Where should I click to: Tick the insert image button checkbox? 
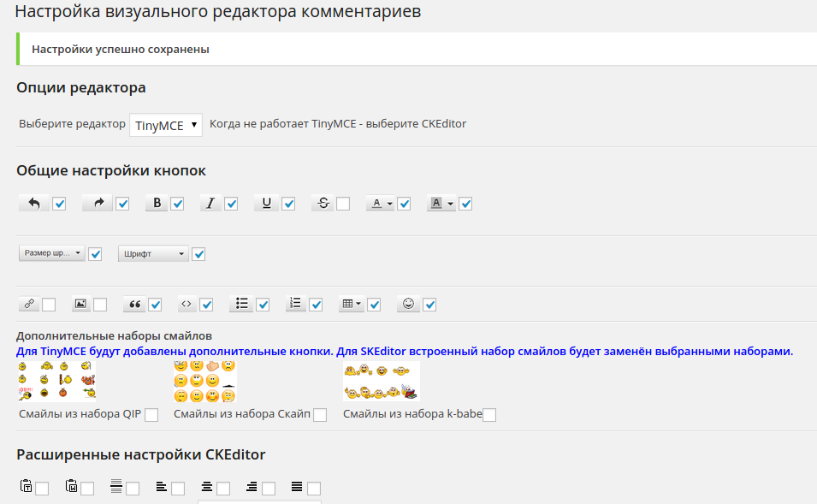[100, 305]
